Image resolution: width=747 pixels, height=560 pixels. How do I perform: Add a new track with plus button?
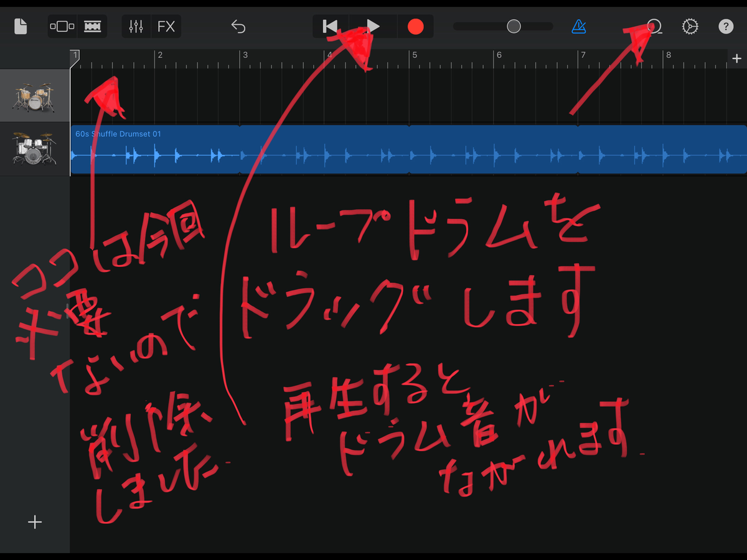pyautogui.click(x=35, y=522)
